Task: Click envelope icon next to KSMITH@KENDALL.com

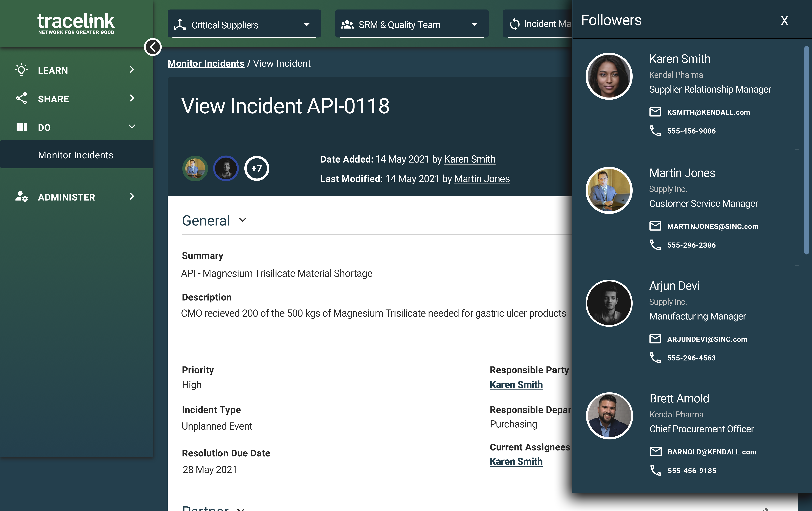Action: point(655,112)
